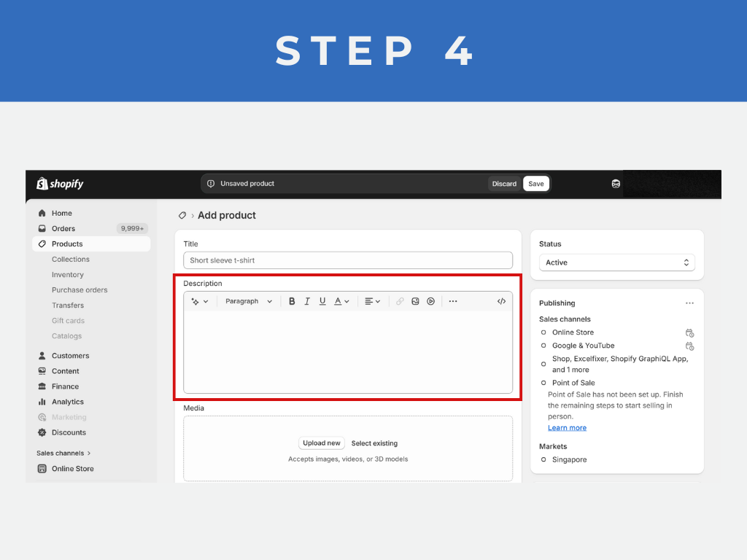The image size is (747, 560).
Task: Discard the unsaved product changes
Action: pyautogui.click(x=504, y=184)
